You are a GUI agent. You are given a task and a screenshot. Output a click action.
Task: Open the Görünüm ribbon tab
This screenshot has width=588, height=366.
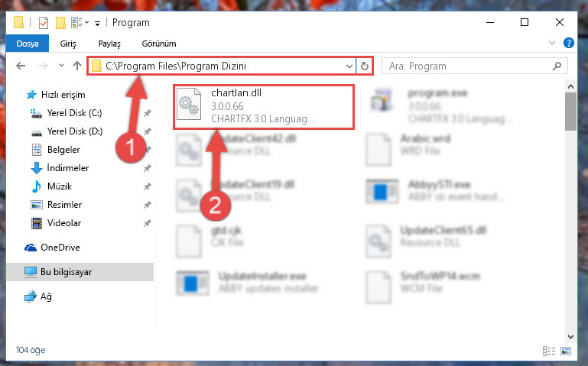pos(158,44)
